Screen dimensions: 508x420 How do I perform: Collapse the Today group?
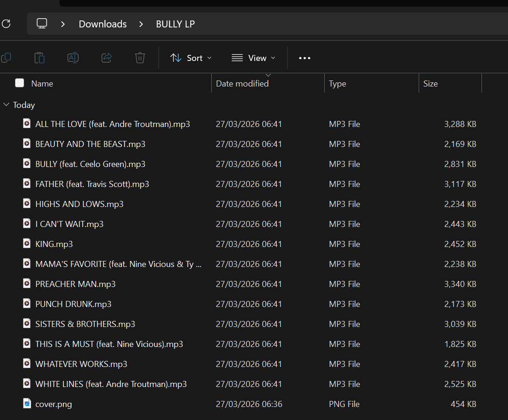[6, 105]
